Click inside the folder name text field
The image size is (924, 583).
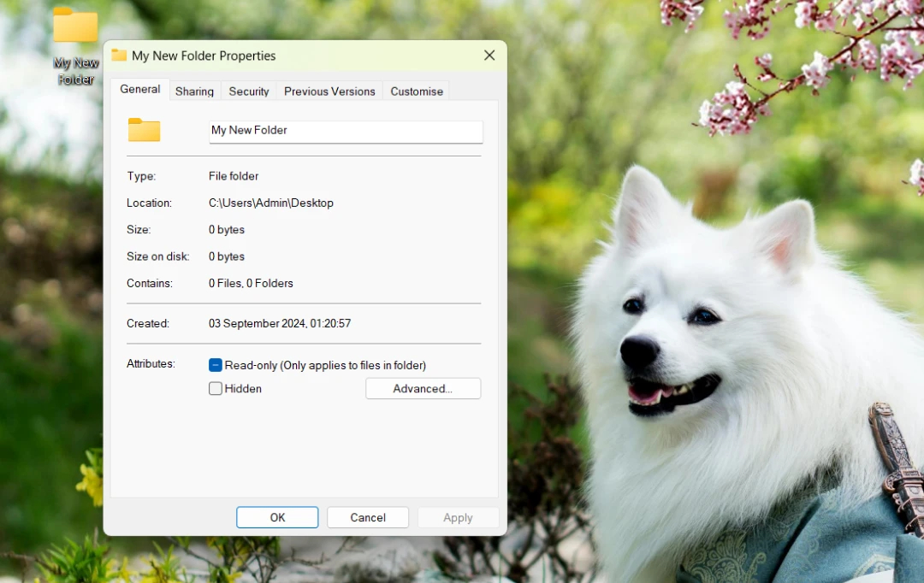[345, 130]
